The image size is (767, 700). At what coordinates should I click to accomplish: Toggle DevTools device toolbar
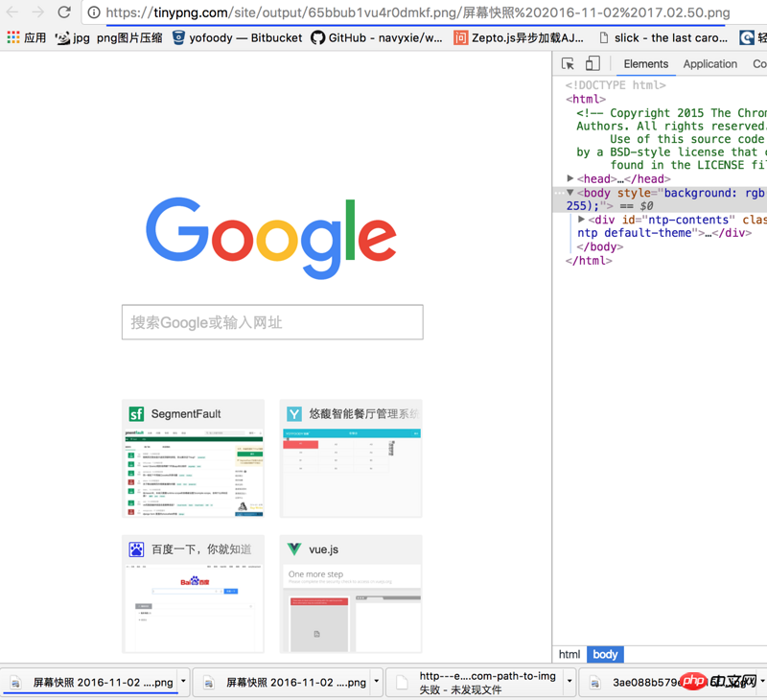[x=593, y=63]
